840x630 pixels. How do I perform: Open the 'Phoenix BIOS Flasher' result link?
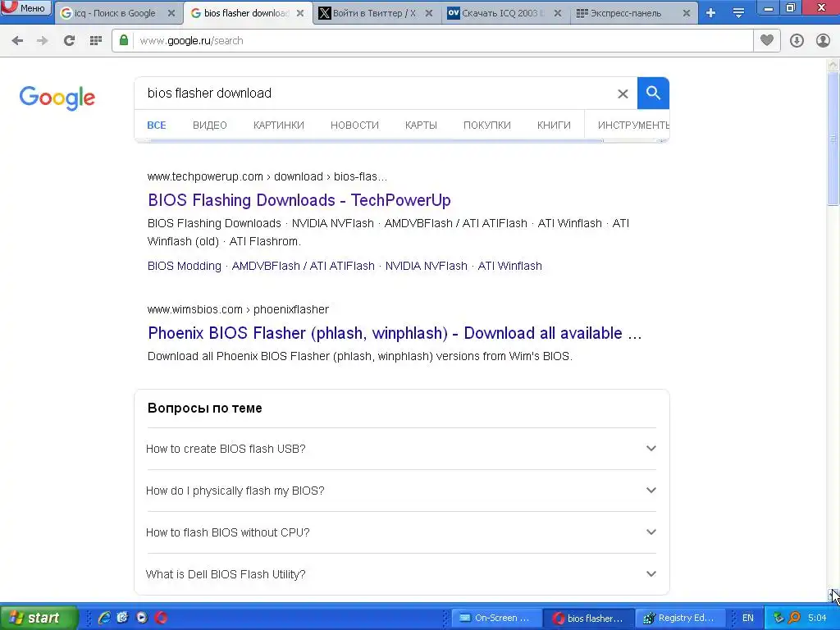click(x=395, y=333)
